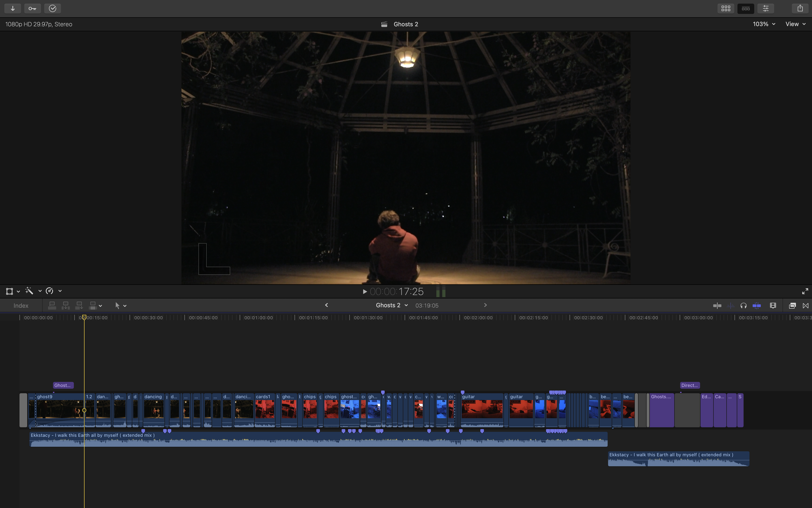Select the Ca... purple title clip
Screen dimensions: 812x508
(x=720, y=410)
